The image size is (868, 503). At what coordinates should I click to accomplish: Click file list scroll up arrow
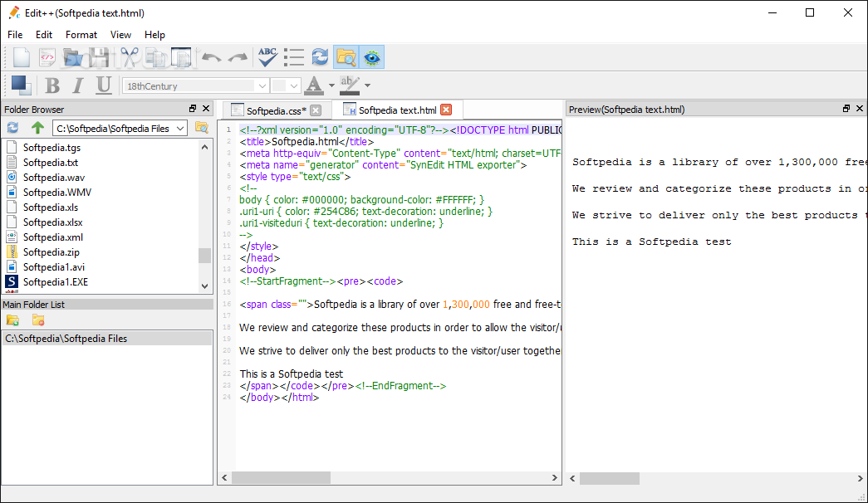tap(205, 147)
